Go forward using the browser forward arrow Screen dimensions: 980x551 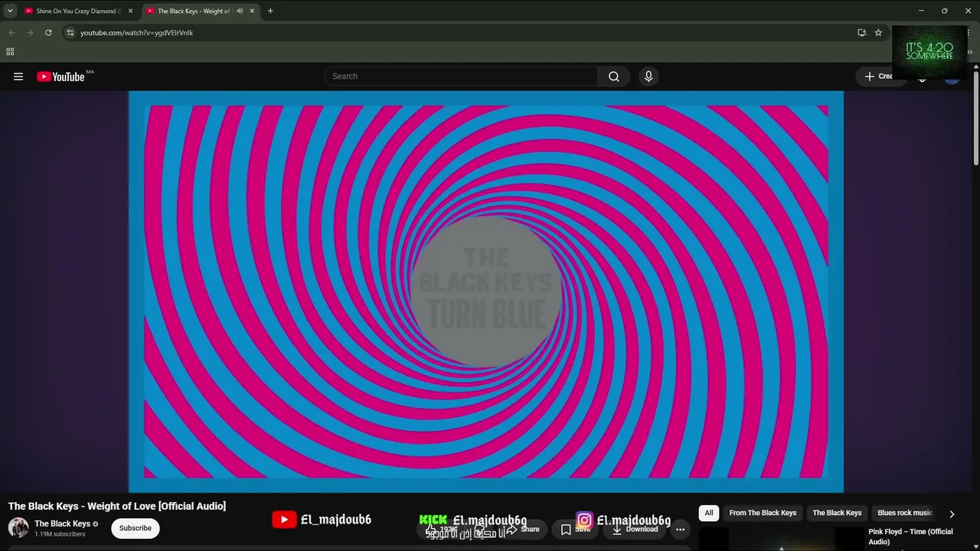pos(30,33)
